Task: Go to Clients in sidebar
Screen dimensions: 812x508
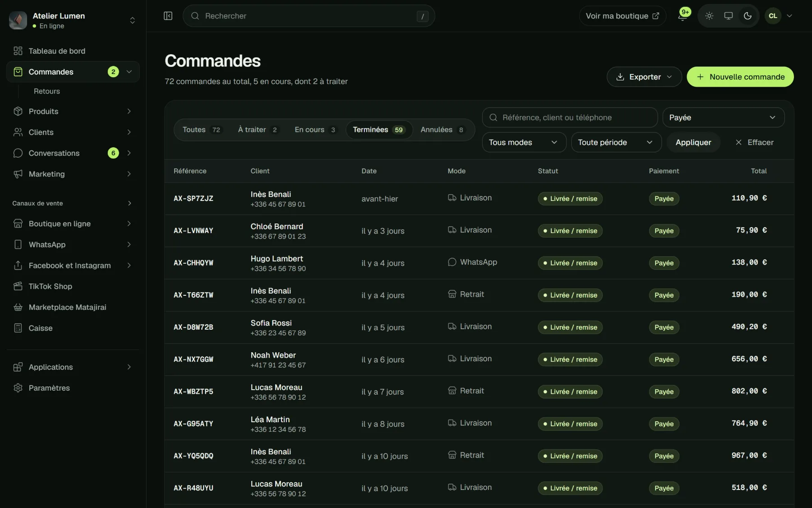Action: tap(73, 132)
